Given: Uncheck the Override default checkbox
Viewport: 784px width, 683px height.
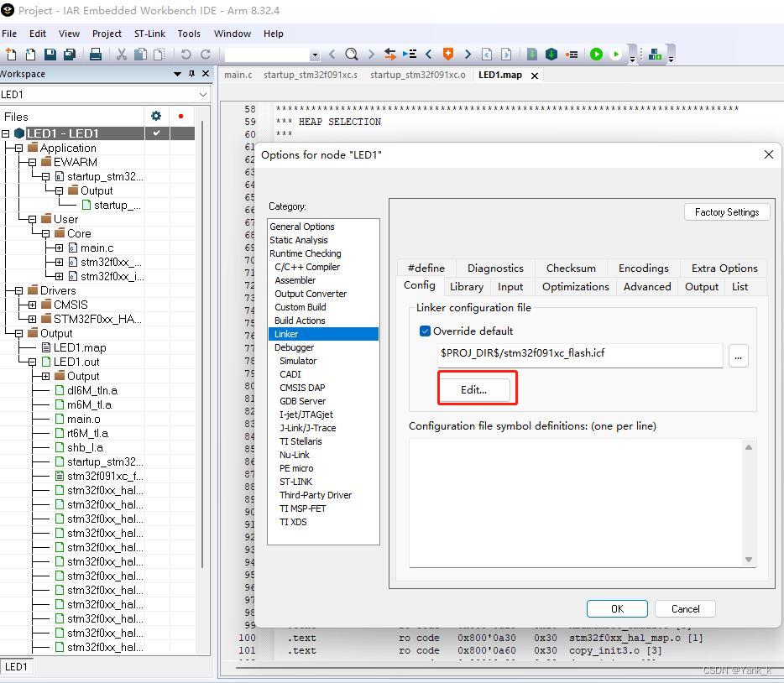Looking at the screenshot, I should pyautogui.click(x=425, y=331).
